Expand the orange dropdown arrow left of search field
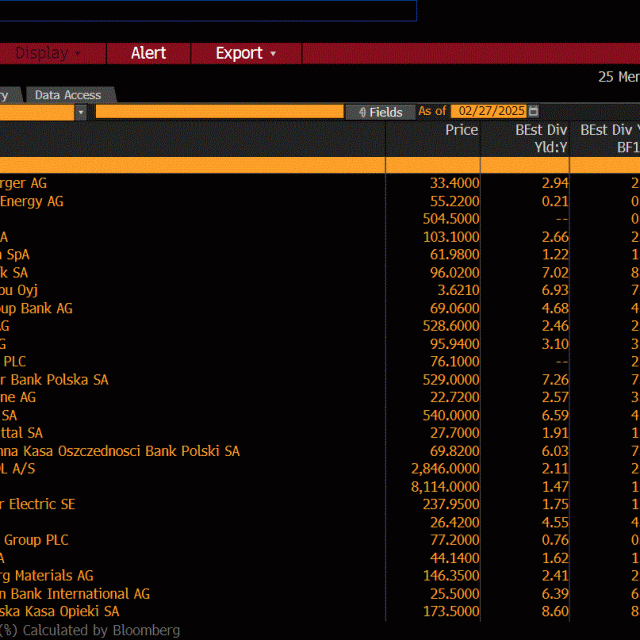The width and height of the screenshot is (640, 640). click(81, 112)
